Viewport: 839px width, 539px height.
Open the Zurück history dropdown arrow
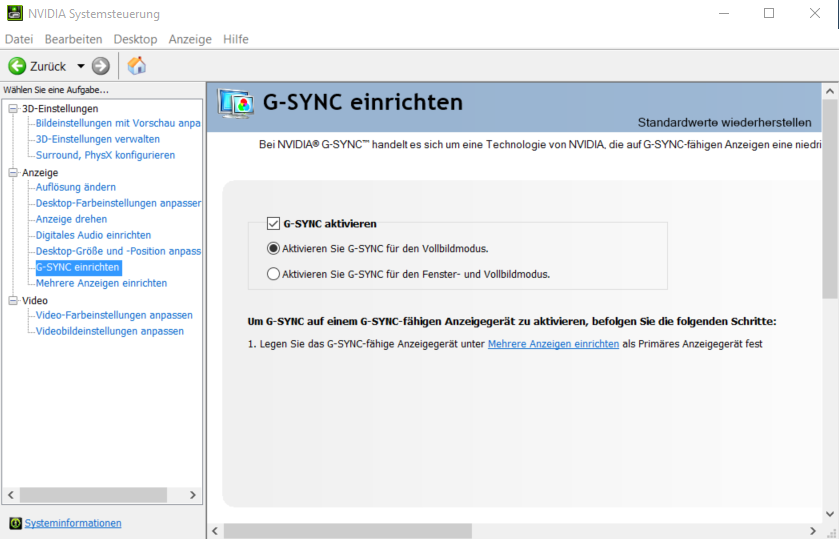point(81,66)
